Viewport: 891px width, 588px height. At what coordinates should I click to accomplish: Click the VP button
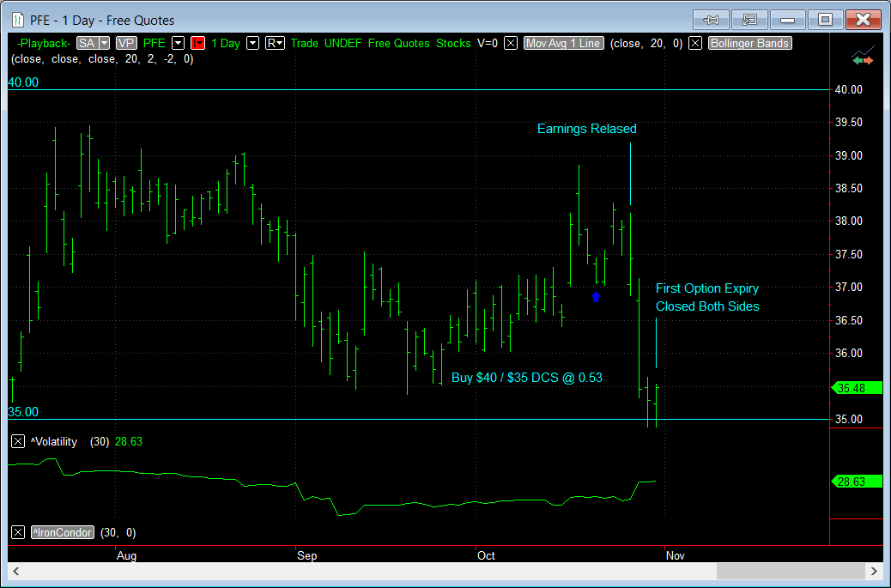(x=126, y=43)
